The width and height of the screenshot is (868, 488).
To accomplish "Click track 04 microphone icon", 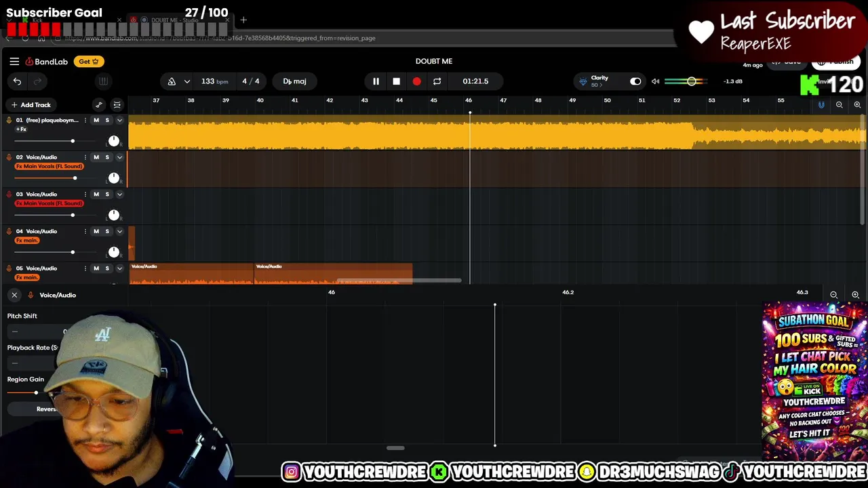I will [x=9, y=232].
